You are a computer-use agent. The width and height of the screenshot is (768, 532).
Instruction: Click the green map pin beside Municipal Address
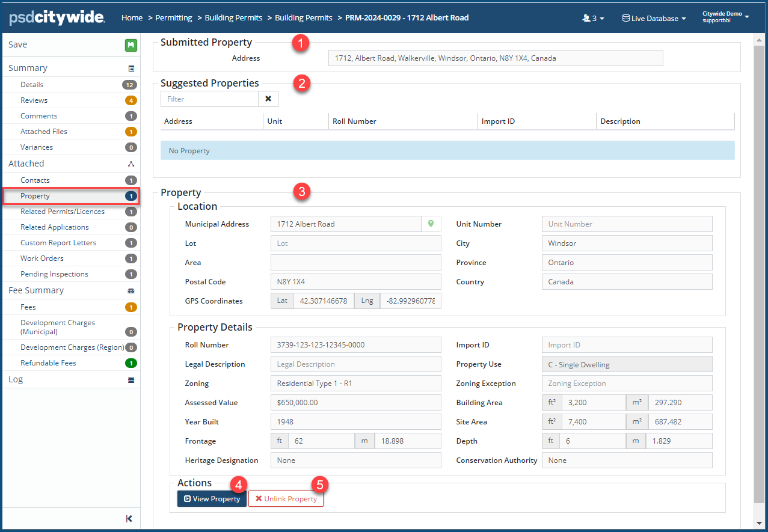point(431,224)
